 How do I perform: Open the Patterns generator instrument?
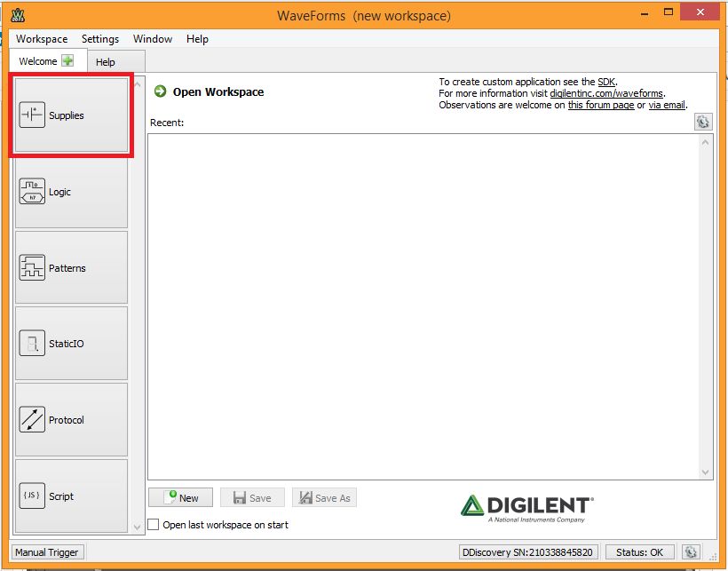(71, 268)
